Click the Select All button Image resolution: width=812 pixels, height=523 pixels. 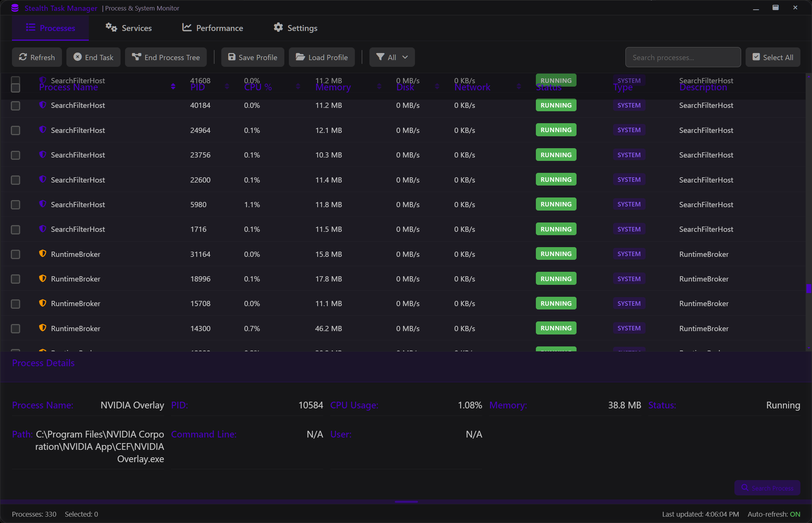pos(773,57)
